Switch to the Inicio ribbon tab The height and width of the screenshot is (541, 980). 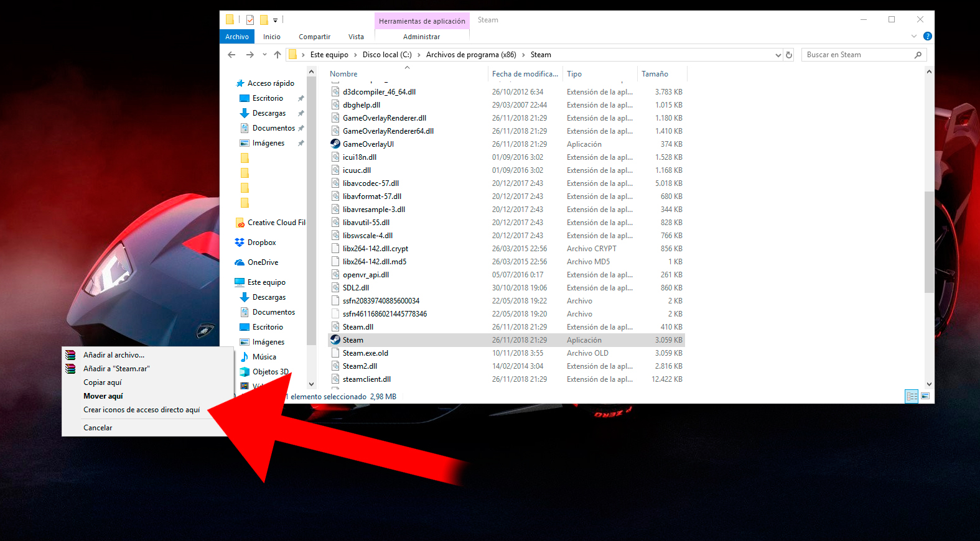[272, 37]
